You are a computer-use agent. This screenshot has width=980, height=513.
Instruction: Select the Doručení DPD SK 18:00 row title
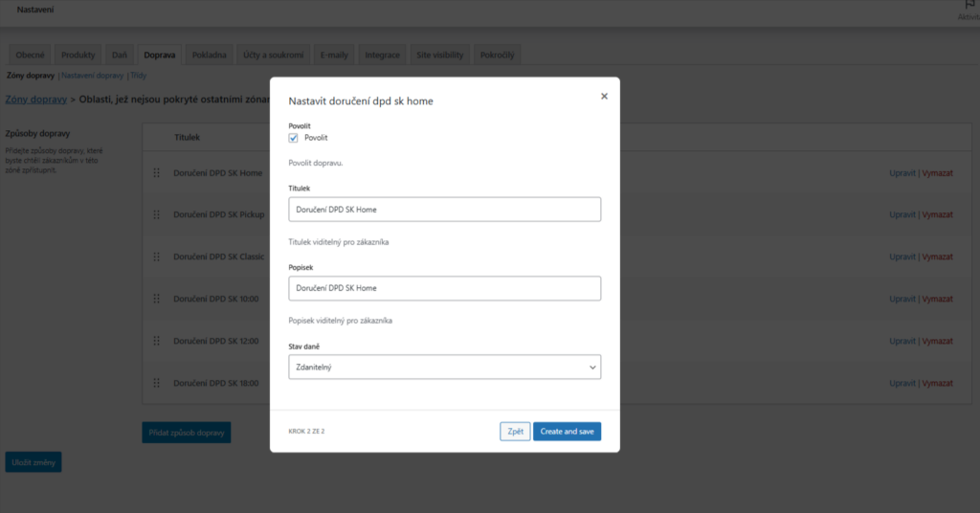pyautogui.click(x=215, y=383)
